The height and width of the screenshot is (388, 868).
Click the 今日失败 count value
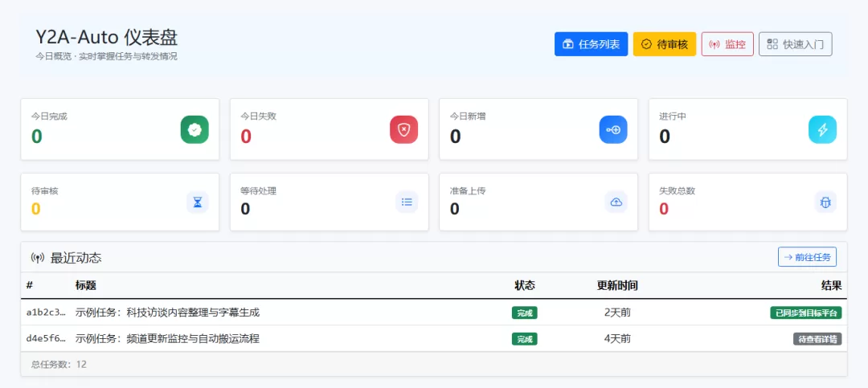tap(246, 136)
